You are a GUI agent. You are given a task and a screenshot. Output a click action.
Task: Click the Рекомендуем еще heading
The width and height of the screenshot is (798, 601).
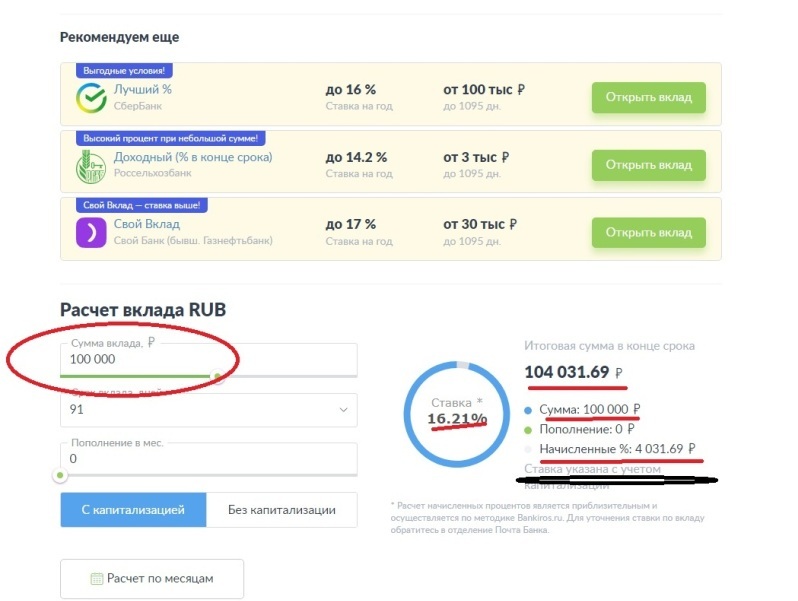coord(120,37)
